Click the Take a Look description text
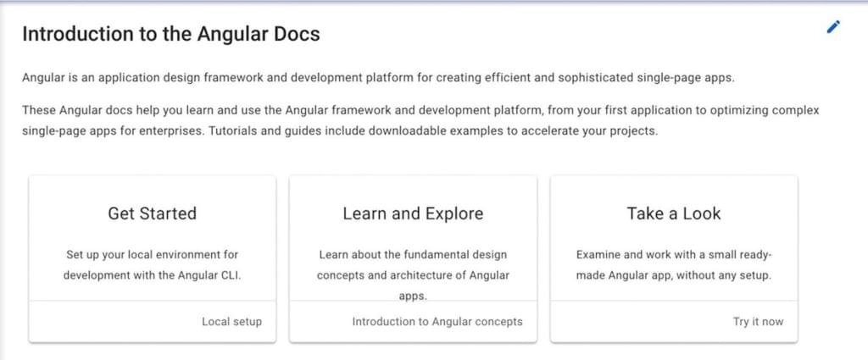Viewport: 868px width, 360px height. pyautogui.click(x=674, y=265)
